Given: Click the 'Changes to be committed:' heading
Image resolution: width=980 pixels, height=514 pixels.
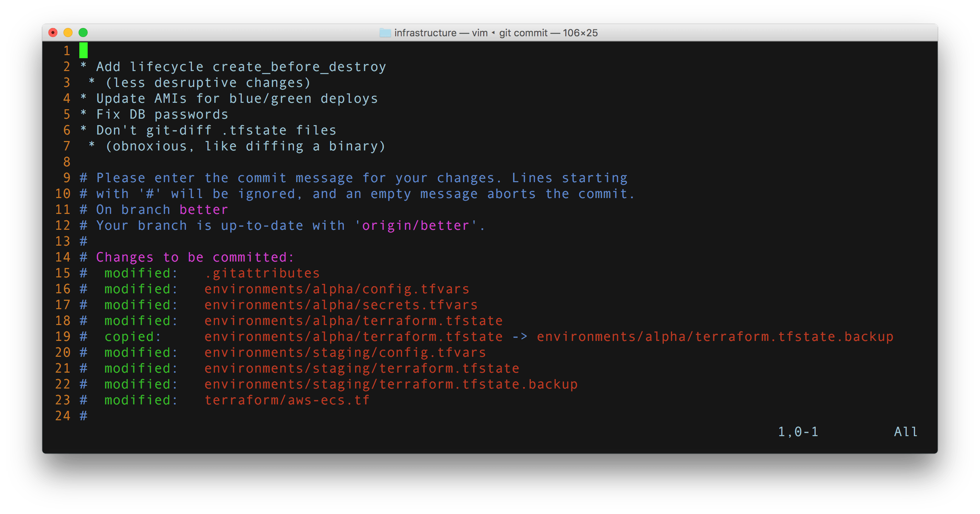Looking at the screenshot, I should (195, 258).
